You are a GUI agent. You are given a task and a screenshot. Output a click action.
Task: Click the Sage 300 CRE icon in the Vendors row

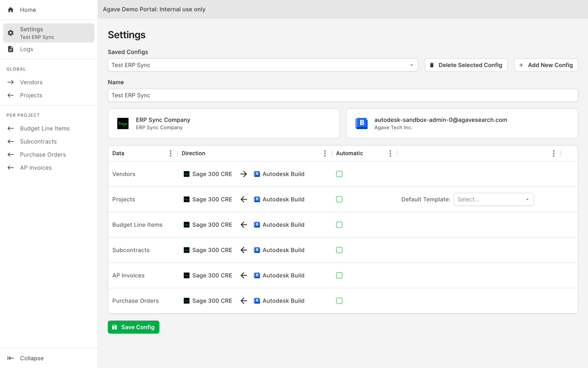pos(187,174)
